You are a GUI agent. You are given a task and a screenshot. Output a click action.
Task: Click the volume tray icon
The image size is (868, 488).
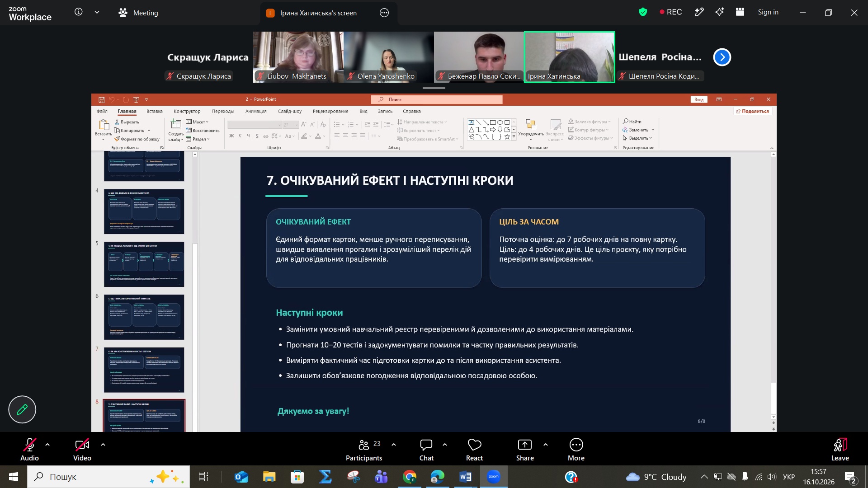point(772,477)
